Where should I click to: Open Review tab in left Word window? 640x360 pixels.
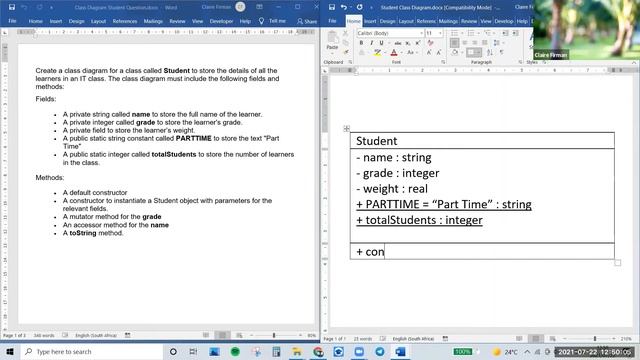tap(177, 21)
